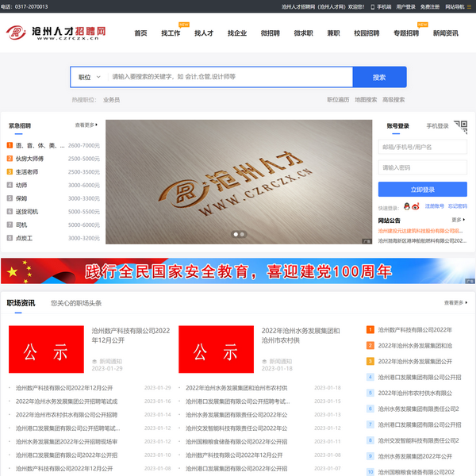Expand the 职位 search type dropdown
The width and height of the screenshot is (476, 476).
89,77
